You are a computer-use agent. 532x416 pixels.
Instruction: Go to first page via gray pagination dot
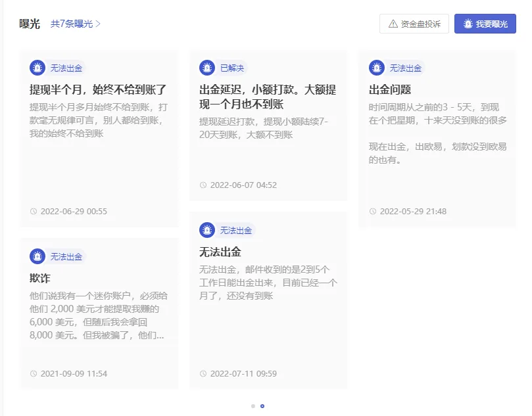tap(253, 406)
